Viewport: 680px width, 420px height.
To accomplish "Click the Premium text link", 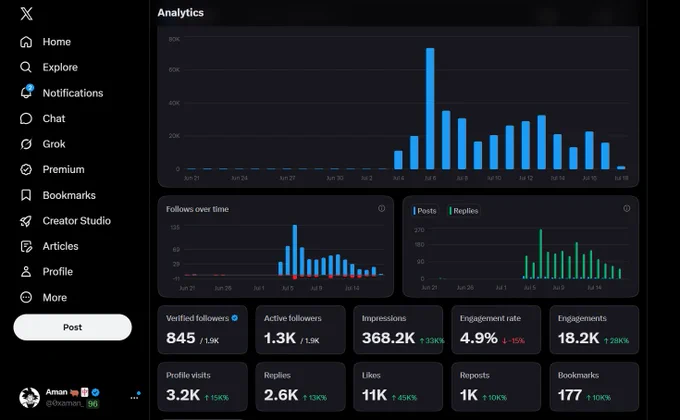I will (63, 169).
